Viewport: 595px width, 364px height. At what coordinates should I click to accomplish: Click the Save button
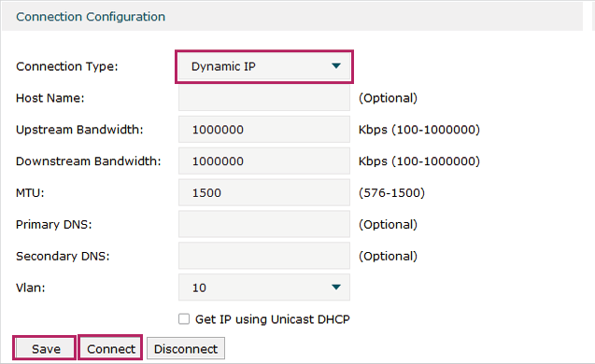coord(45,348)
